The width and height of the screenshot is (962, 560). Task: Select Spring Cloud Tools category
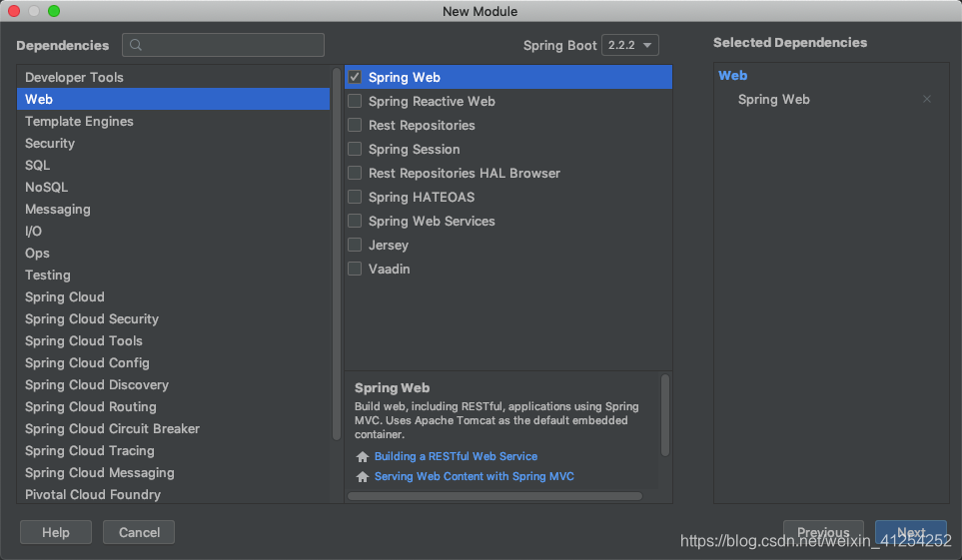pyautogui.click(x=174, y=341)
